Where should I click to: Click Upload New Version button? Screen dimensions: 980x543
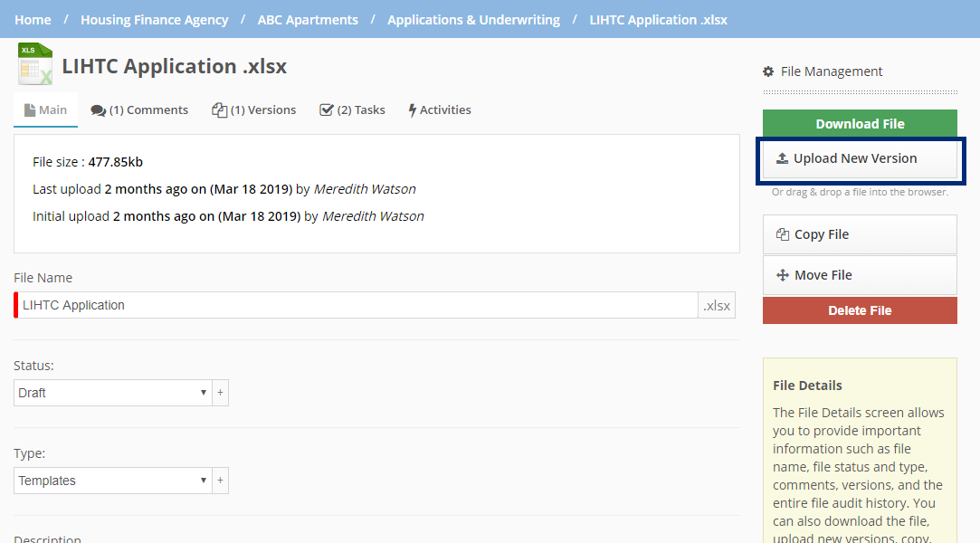point(859,158)
